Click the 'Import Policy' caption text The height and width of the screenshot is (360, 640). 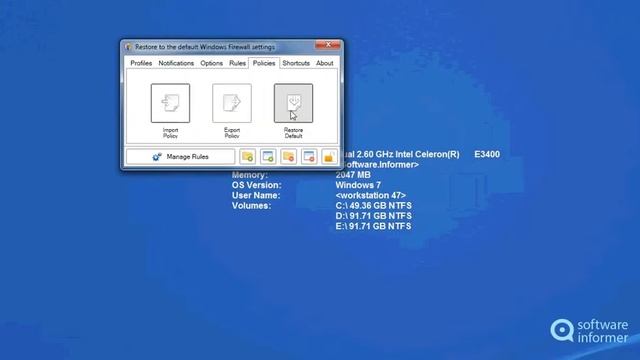pos(170,133)
